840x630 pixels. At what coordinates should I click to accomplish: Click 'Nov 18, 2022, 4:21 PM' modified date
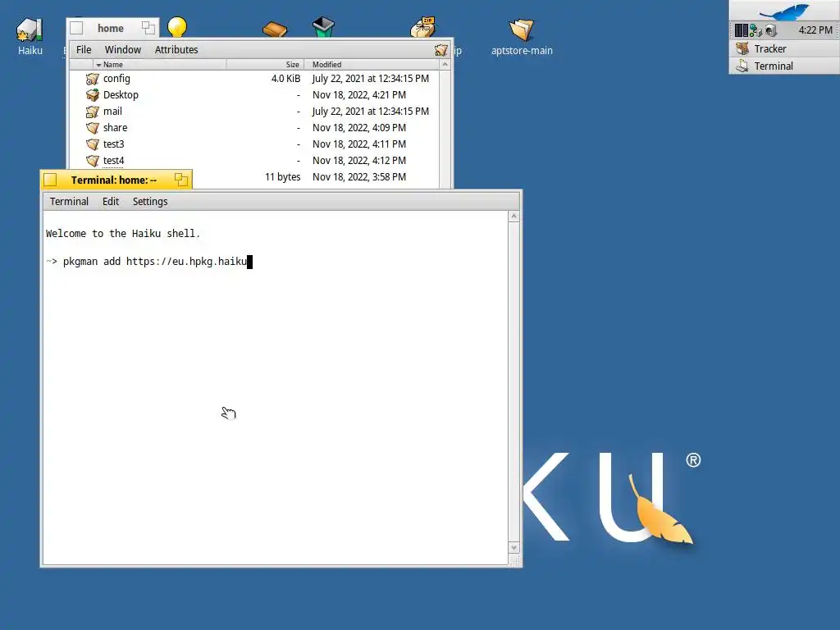[359, 95]
